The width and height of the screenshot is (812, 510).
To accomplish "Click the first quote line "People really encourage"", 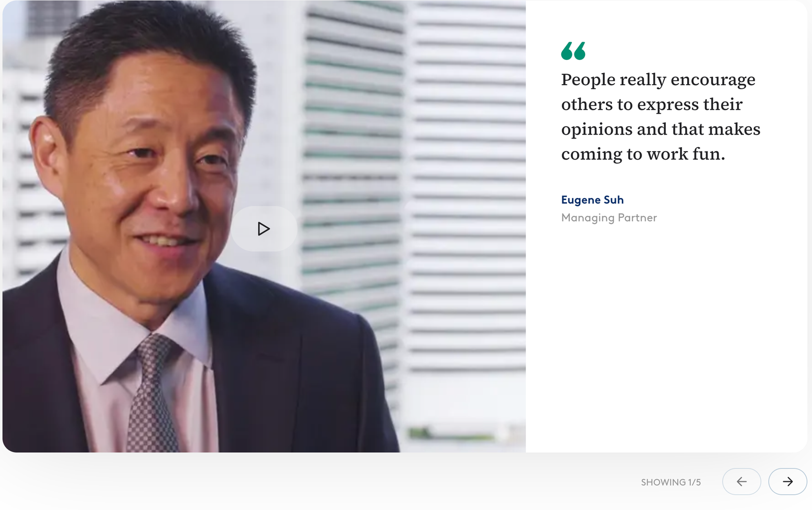I will pyautogui.click(x=658, y=80).
